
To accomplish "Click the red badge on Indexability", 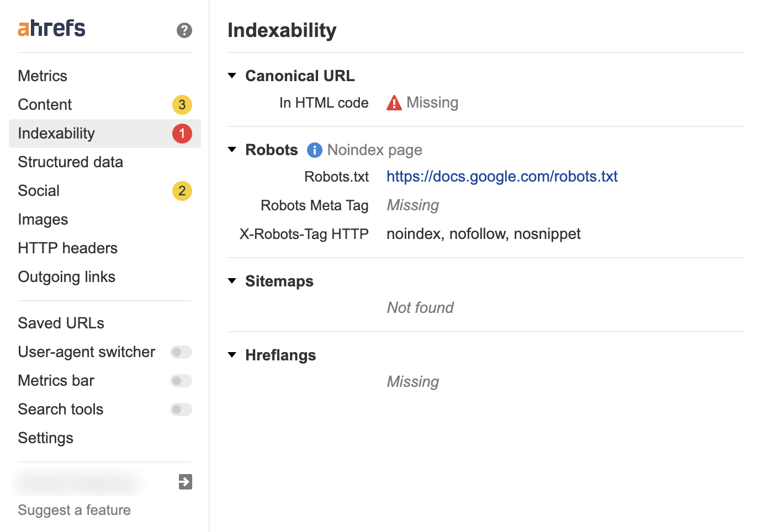I will 182,133.
